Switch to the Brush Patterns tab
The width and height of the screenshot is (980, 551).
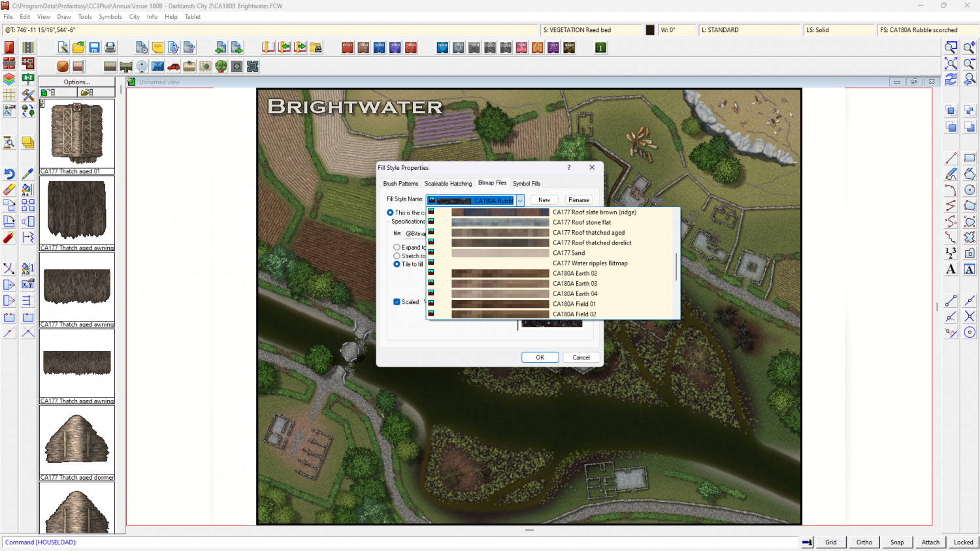point(400,184)
